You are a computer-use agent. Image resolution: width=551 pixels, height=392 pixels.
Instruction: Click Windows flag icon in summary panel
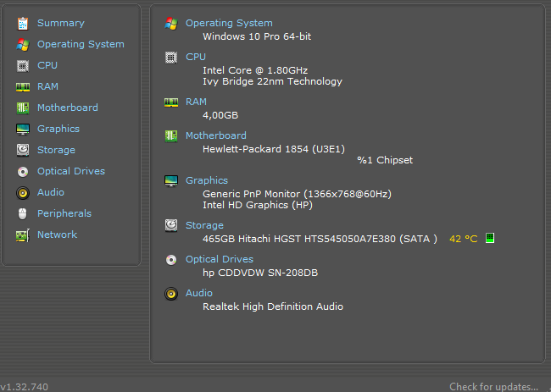(171, 24)
